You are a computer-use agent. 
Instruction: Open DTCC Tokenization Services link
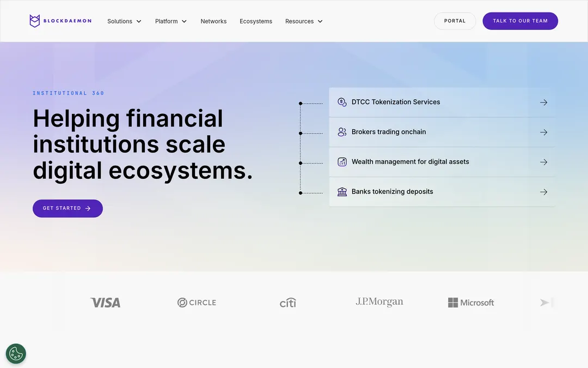[442, 102]
